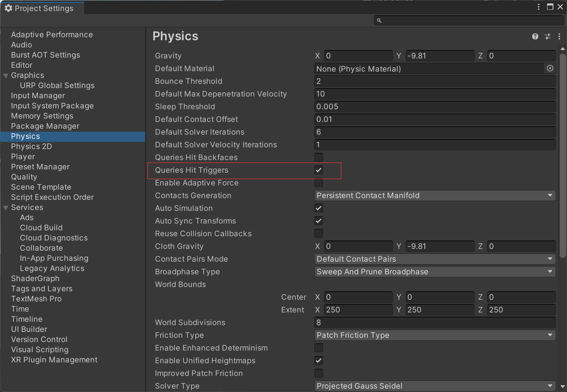
Task: Toggle Enable Unified Heightmaps checkbox
Action: coord(318,360)
